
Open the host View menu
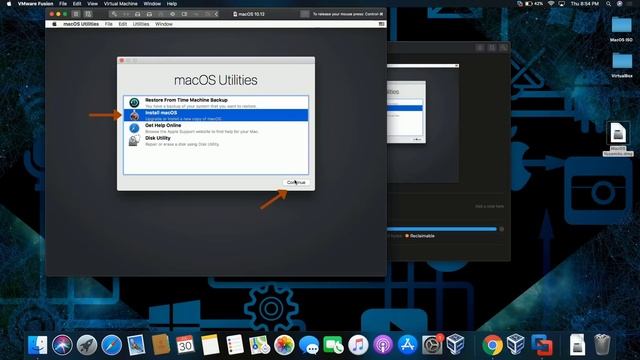(92, 4)
